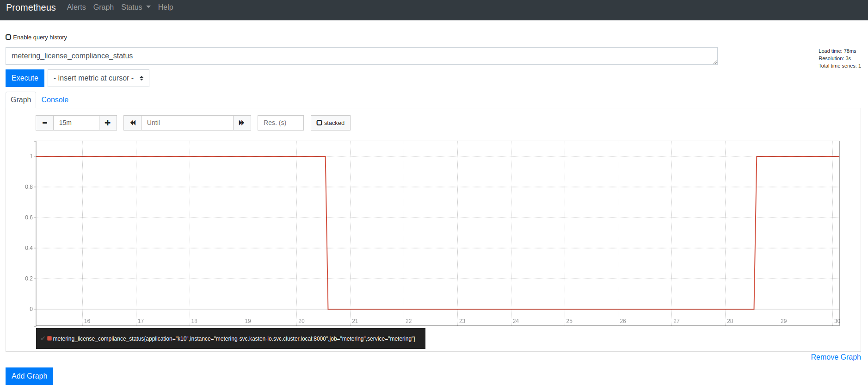The width and height of the screenshot is (868, 392).
Task: Select the Graph tab
Action: [21, 100]
